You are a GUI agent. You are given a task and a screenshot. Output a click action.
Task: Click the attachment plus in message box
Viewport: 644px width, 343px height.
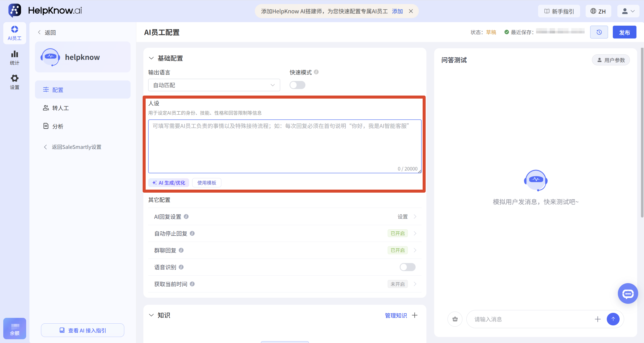click(x=598, y=319)
